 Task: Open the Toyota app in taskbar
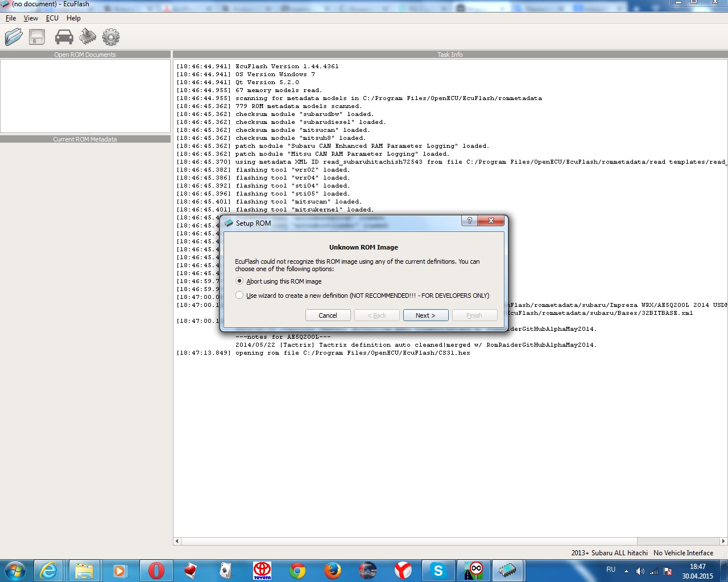[x=262, y=570]
